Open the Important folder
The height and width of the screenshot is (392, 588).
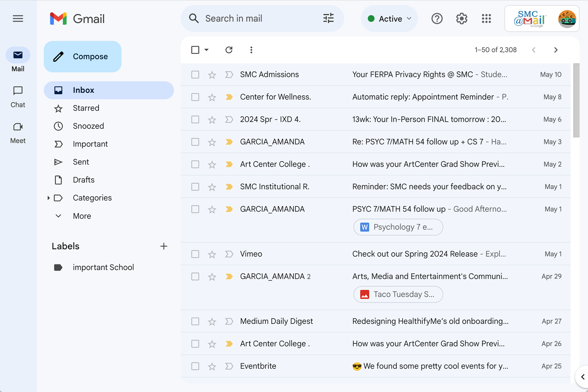[x=109, y=144]
